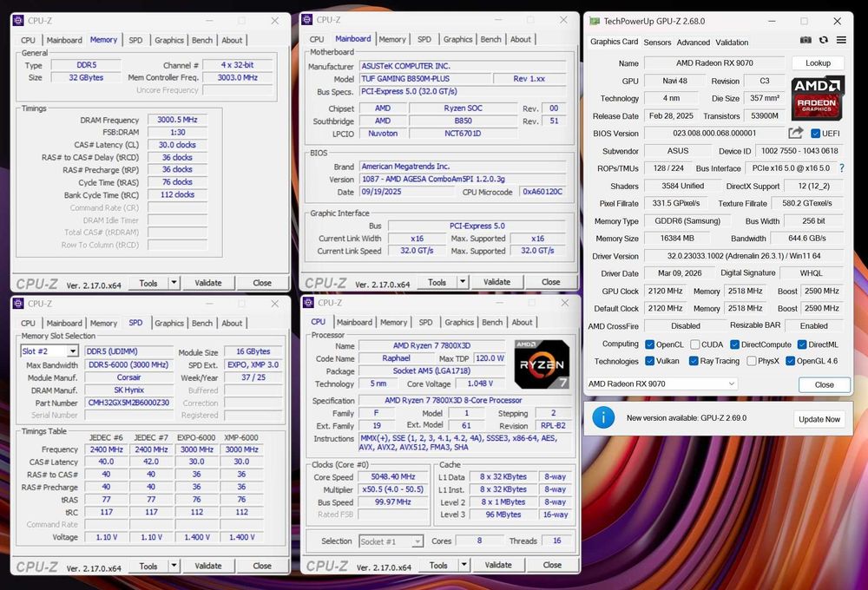The height and width of the screenshot is (590, 868).
Task: Click AMD Radeon Graphics logo in GPU-Z
Action: 818,97
